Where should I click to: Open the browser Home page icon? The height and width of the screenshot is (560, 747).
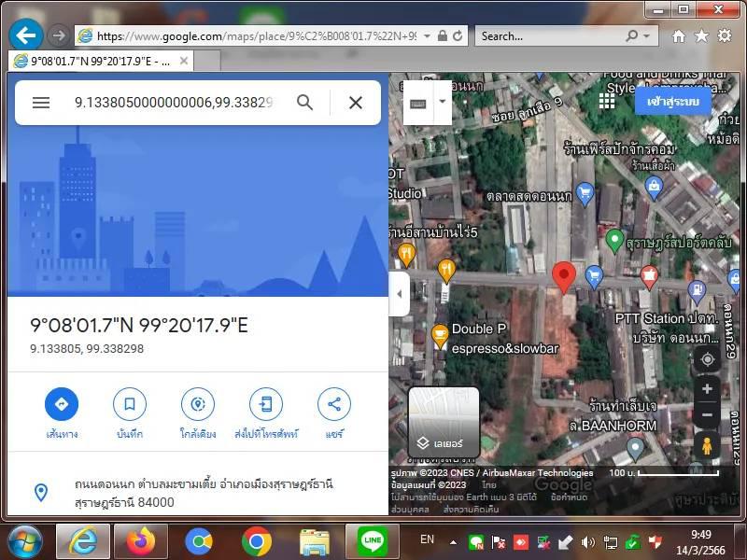(679, 35)
